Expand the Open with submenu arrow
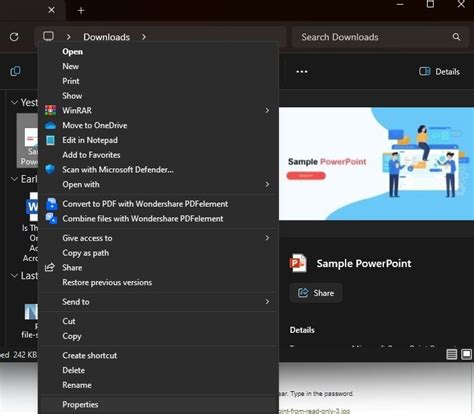474x414 pixels. [x=267, y=184]
